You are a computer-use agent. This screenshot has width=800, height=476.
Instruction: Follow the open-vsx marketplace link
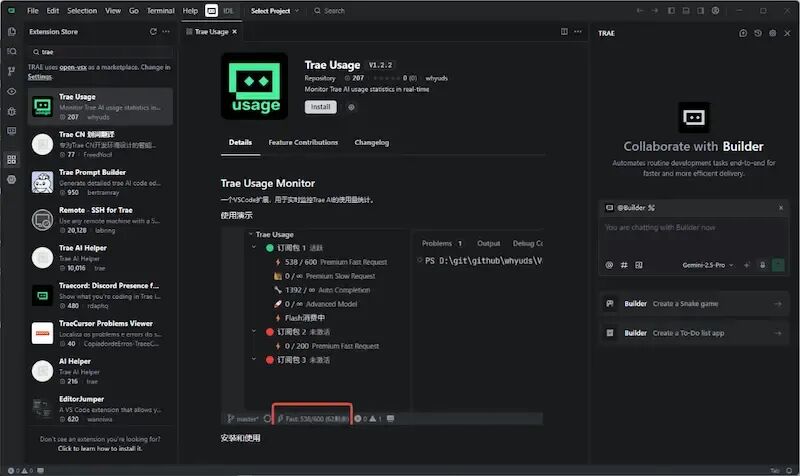[73, 67]
